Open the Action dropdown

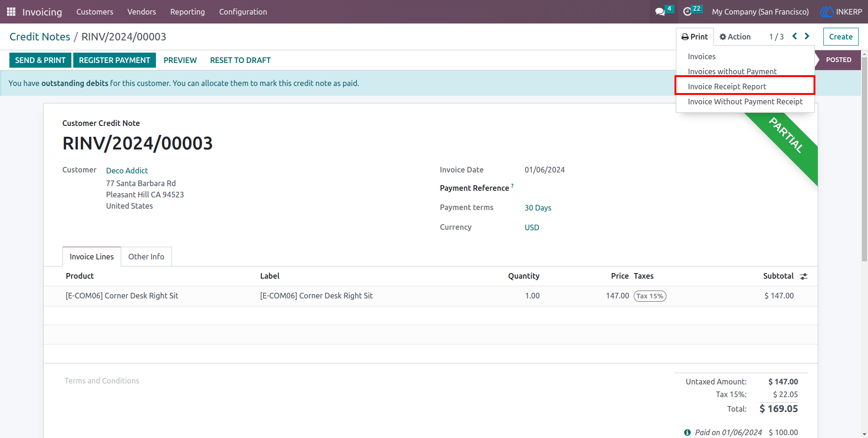click(x=735, y=37)
